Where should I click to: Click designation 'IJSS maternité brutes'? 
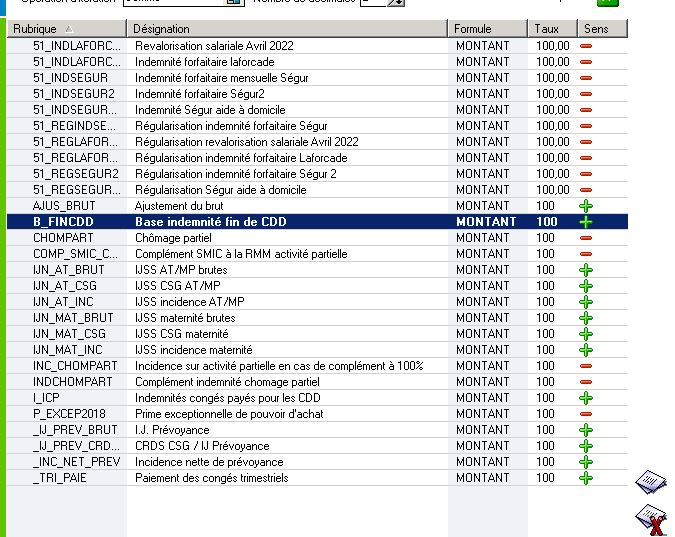coord(185,318)
